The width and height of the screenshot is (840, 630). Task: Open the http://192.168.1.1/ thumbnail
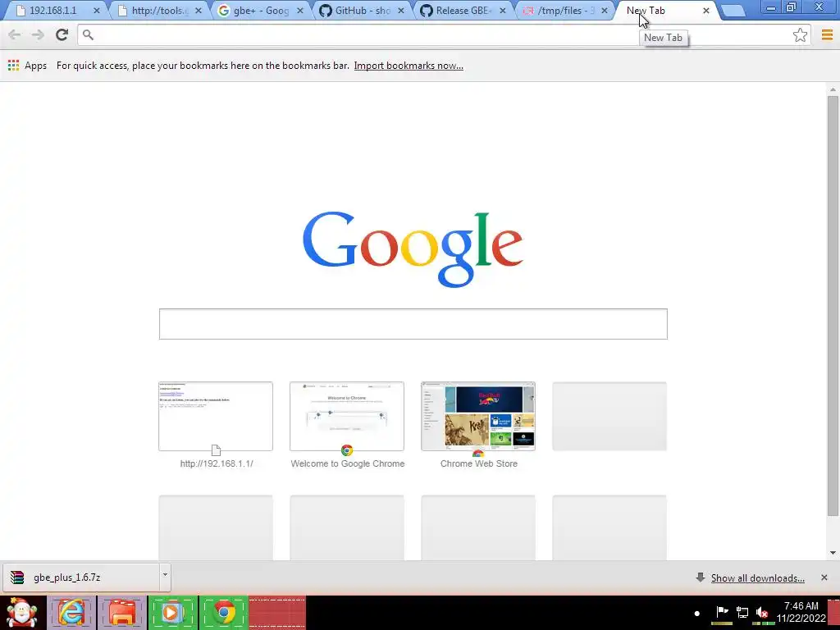click(x=216, y=417)
